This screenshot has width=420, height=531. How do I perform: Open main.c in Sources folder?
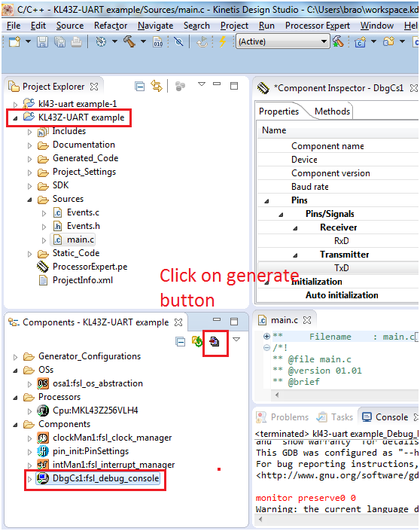tap(73, 240)
